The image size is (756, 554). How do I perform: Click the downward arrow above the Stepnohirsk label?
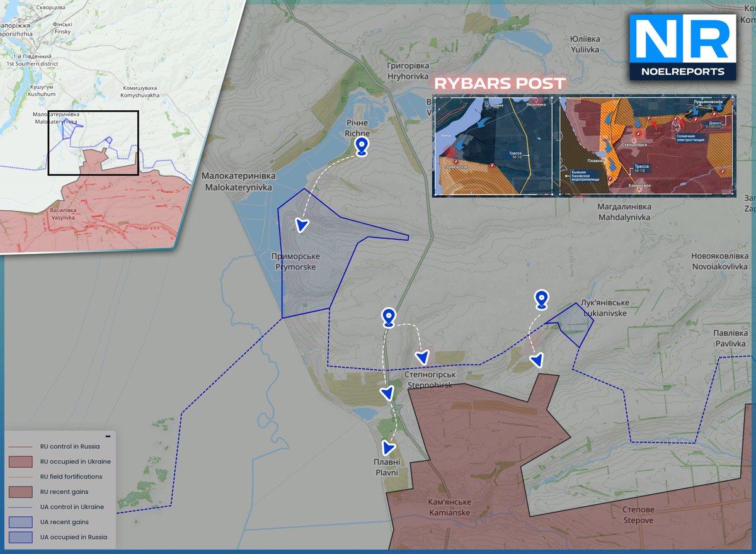click(423, 358)
